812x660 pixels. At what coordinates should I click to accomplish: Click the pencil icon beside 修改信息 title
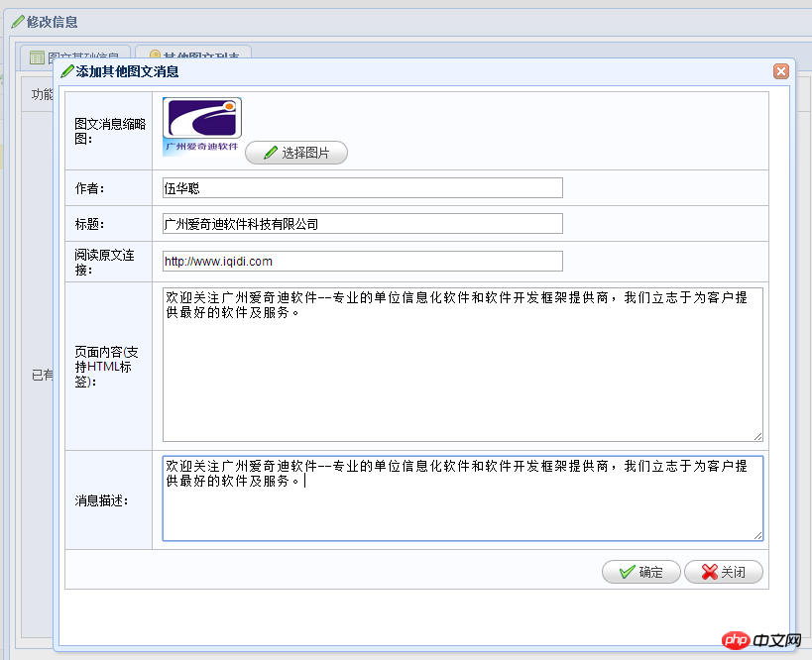[x=16, y=22]
